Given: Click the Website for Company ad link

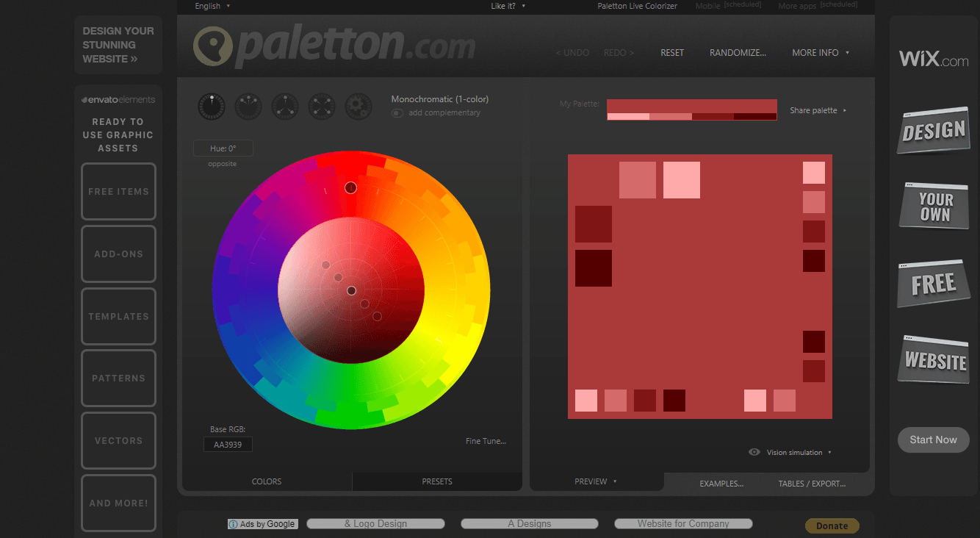Looking at the screenshot, I should point(683,524).
